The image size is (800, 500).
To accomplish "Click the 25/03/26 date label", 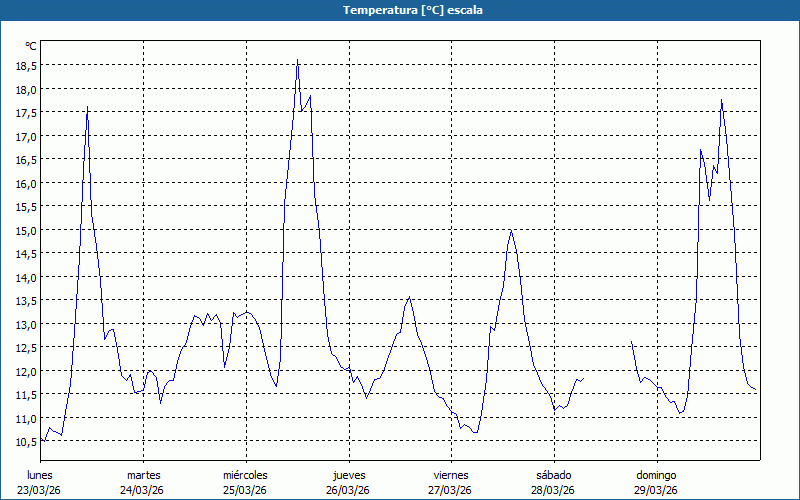I will (245, 490).
